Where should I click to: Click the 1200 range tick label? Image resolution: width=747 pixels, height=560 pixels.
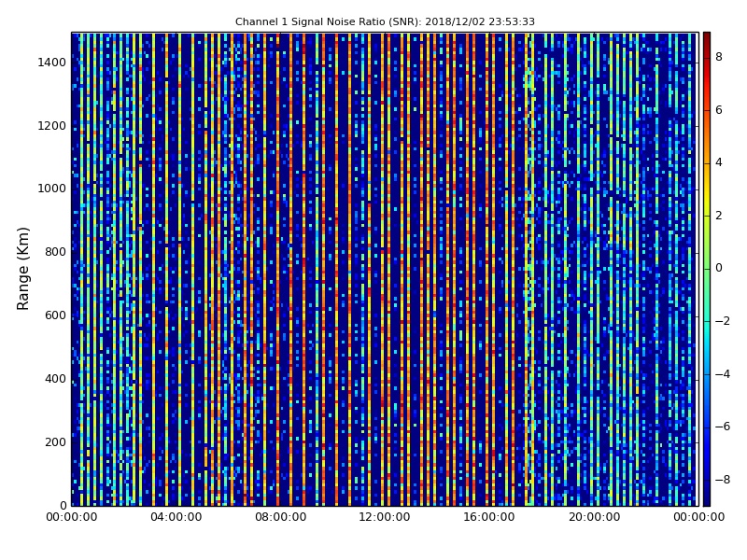(51, 126)
